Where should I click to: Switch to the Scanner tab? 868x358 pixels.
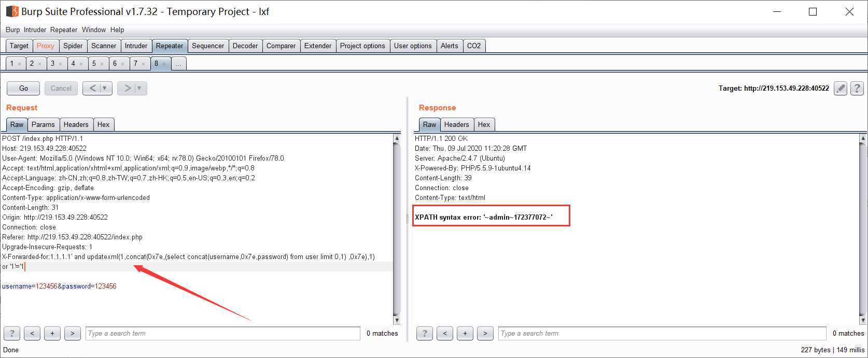(104, 46)
